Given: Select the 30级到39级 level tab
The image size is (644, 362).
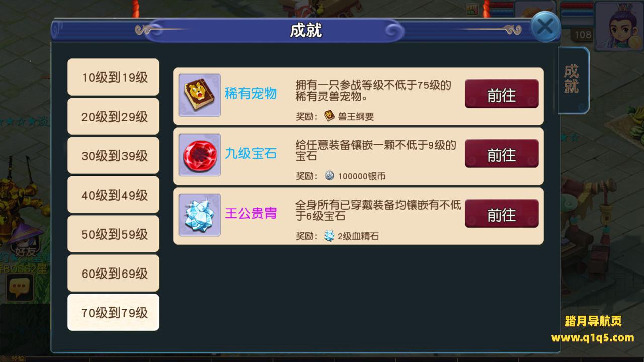Looking at the screenshot, I should (x=114, y=155).
